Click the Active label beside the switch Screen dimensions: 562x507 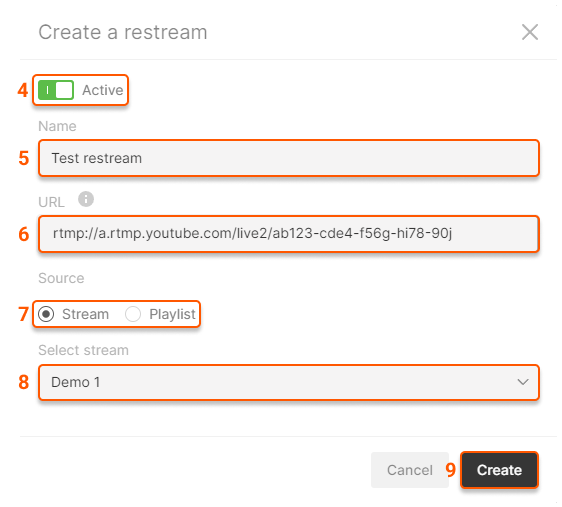point(103,90)
